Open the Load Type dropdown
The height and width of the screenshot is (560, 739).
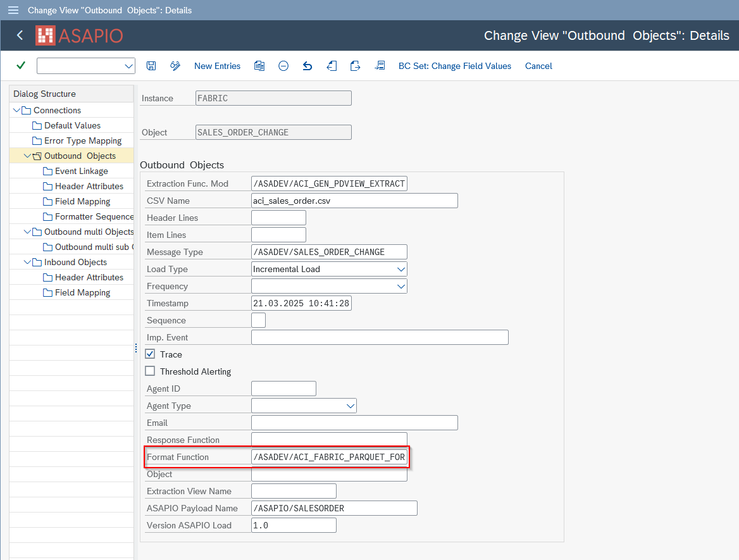[x=401, y=269]
